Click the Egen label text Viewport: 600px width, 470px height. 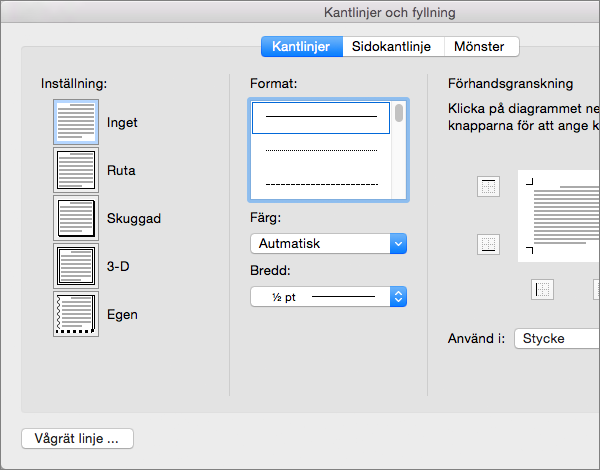pyautogui.click(x=122, y=315)
